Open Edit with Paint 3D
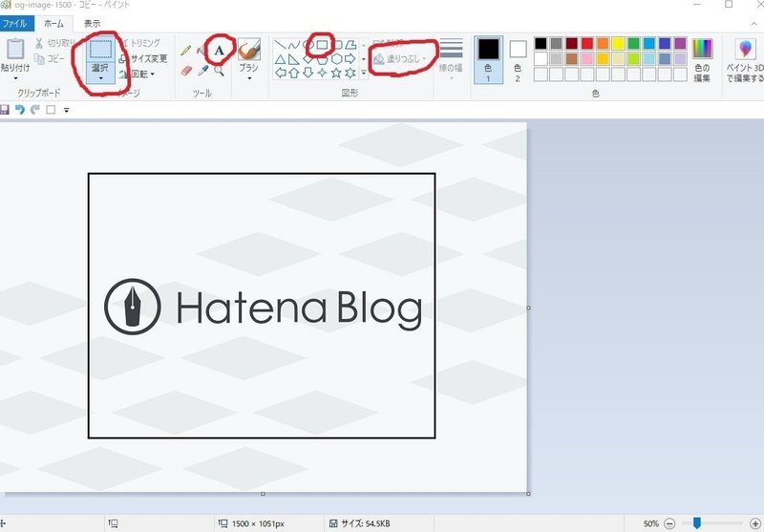764x532 pixels. (745, 61)
